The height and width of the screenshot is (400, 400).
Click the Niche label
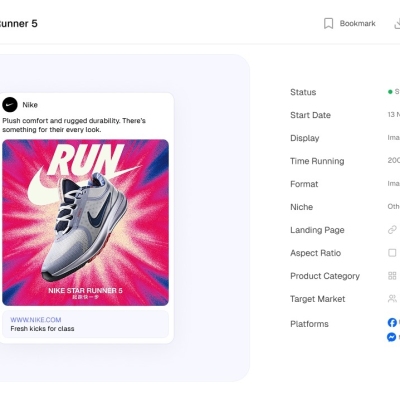pos(301,207)
